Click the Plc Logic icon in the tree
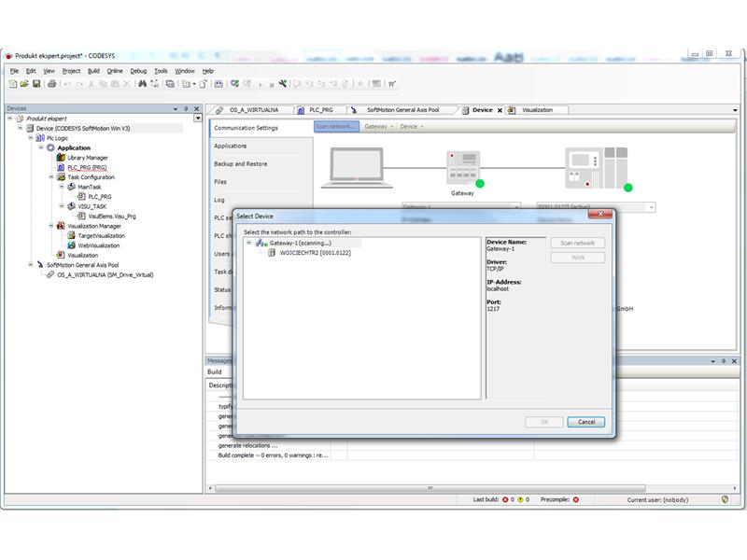 pyautogui.click(x=40, y=138)
